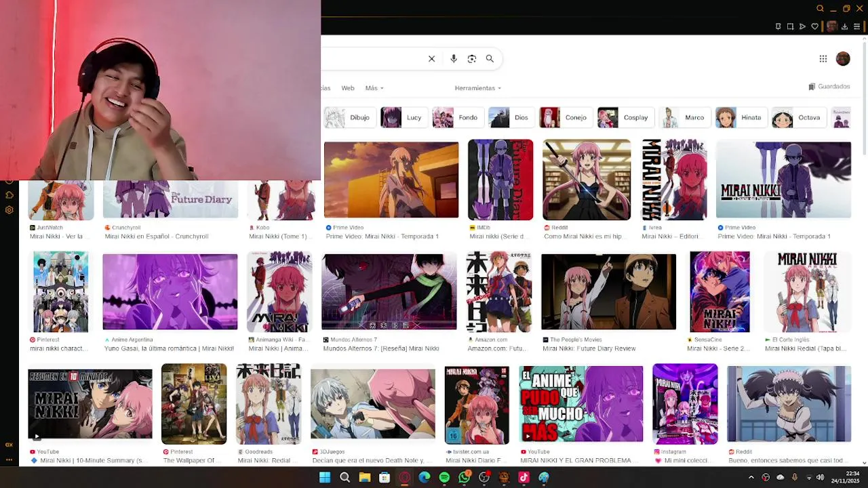The height and width of the screenshot is (488, 868).
Task: Open 'Mundos Alternos 7: [Reseña] Mirai Nikki' link
Action: 381,348
